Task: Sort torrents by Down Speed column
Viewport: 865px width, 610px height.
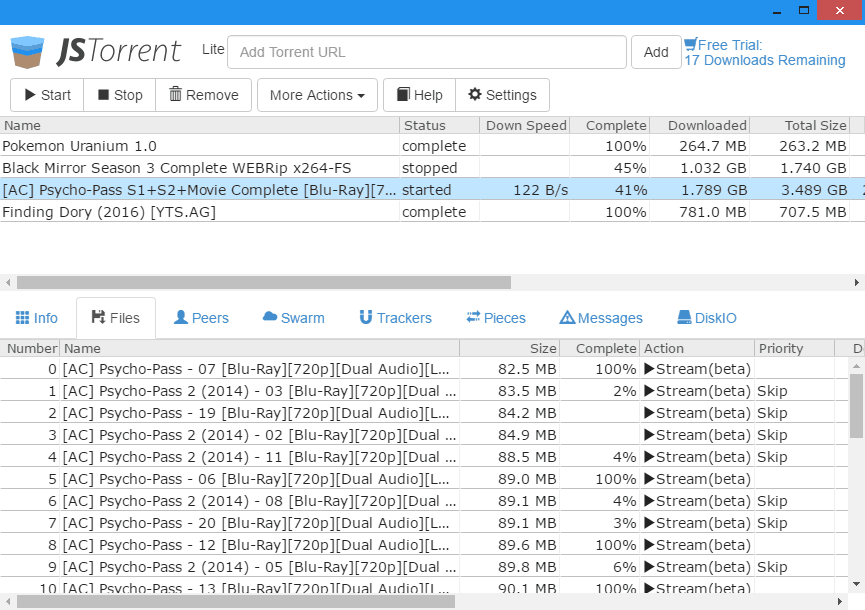Action: tap(525, 125)
